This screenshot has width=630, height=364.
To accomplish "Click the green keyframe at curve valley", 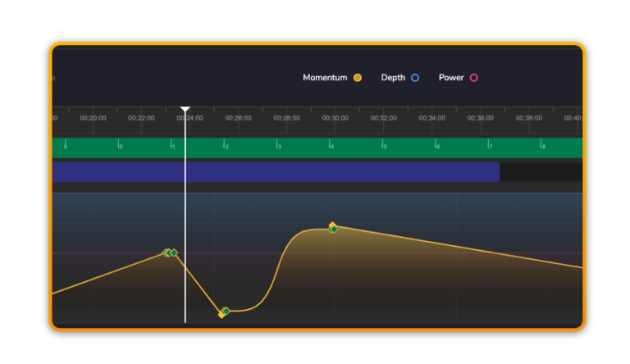I will pos(226,311).
